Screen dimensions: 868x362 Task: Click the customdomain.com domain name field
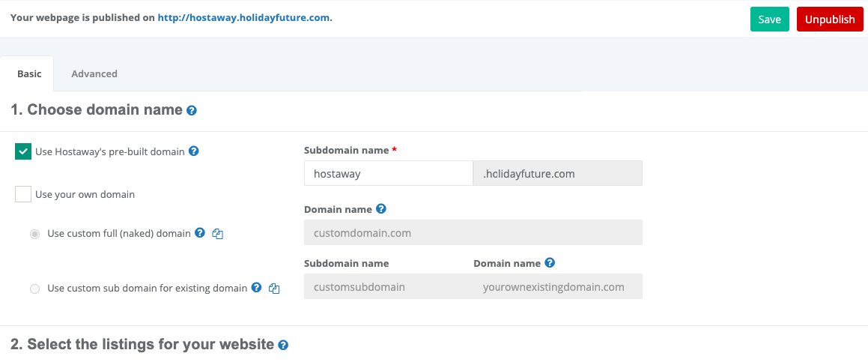pyautogui.click(x=473, y=233)
